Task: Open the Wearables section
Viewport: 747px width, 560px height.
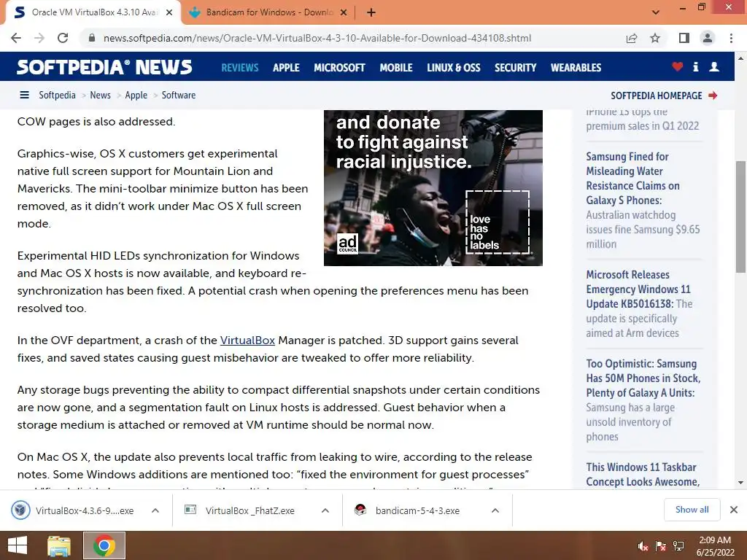Action: [x=576, y=68]
